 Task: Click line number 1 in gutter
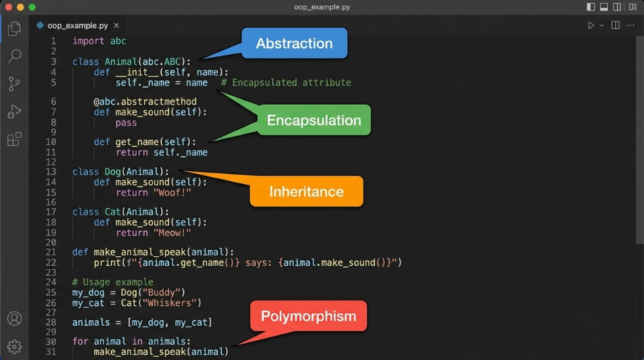tap(53, 41)
